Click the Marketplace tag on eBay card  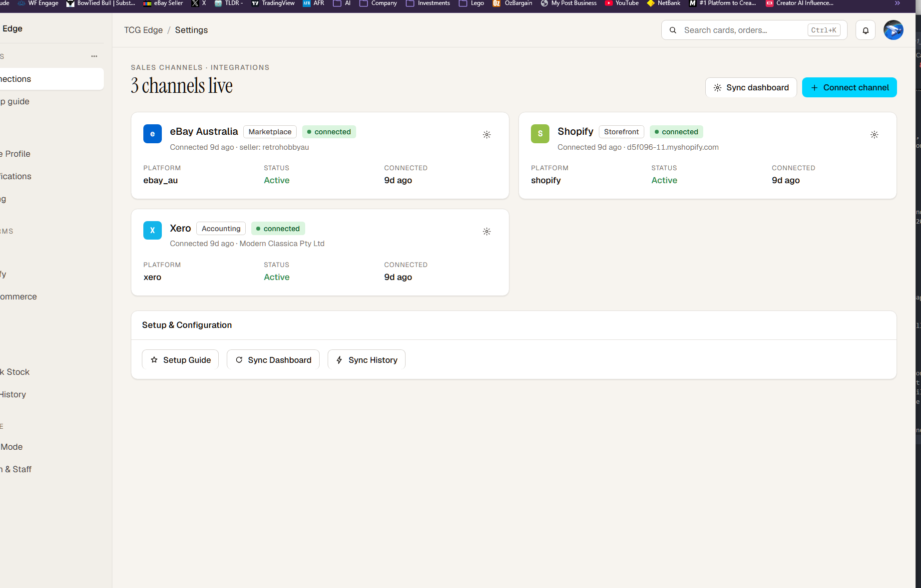pos(270,132)
